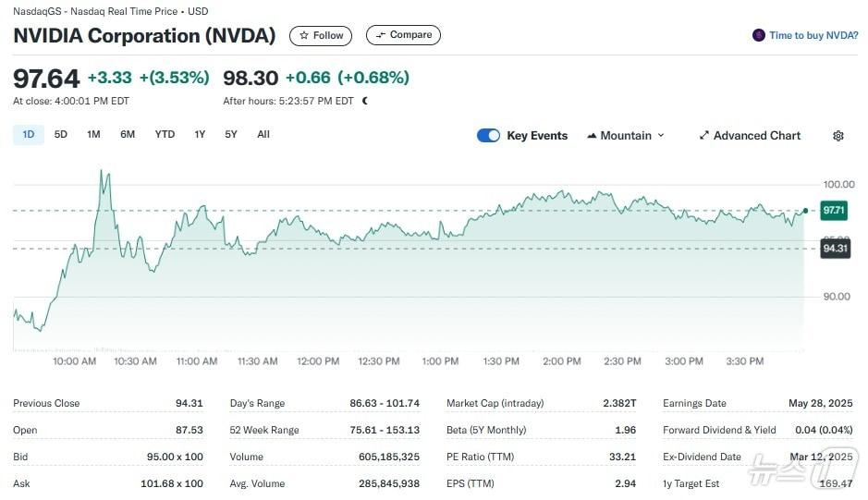Select the 1Y time range
The image size is (868, 500).
click(200, 135)
